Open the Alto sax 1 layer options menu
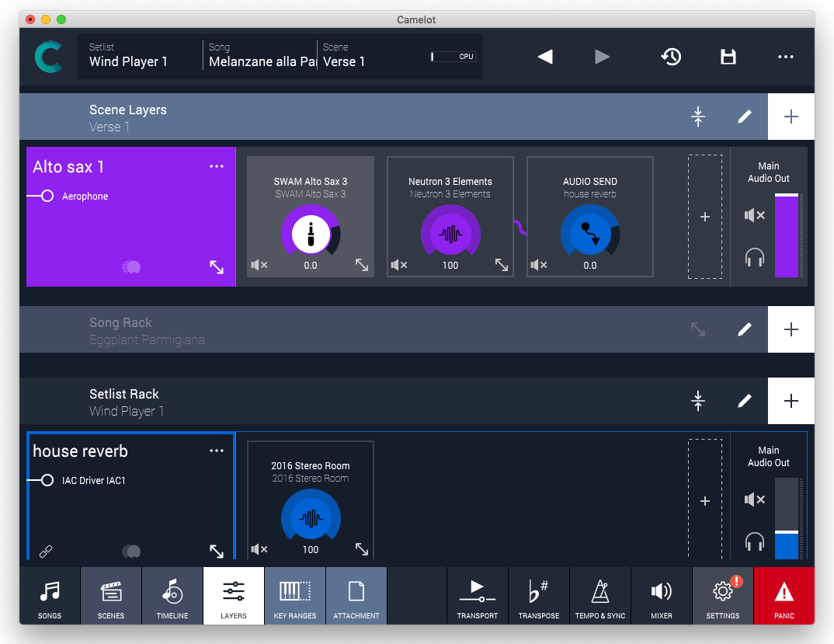The height and width of the screenshot is (644, 834). (x=217, y=166)
